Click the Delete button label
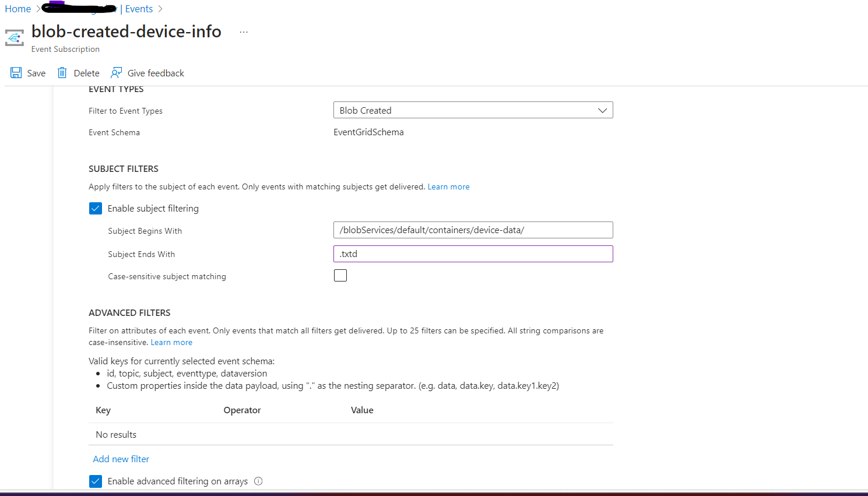The image size is (868, 496). coord(86,73)
